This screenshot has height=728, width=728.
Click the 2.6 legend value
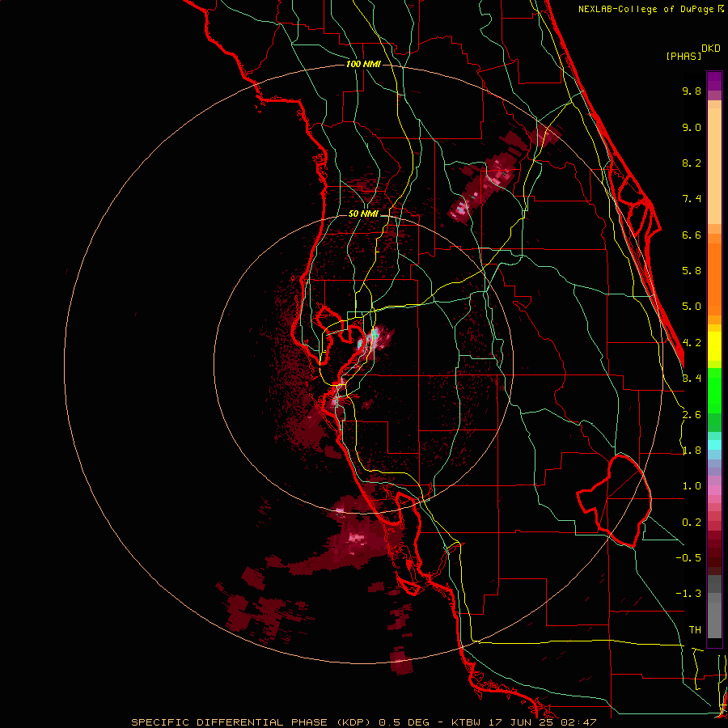pos(692,415)
